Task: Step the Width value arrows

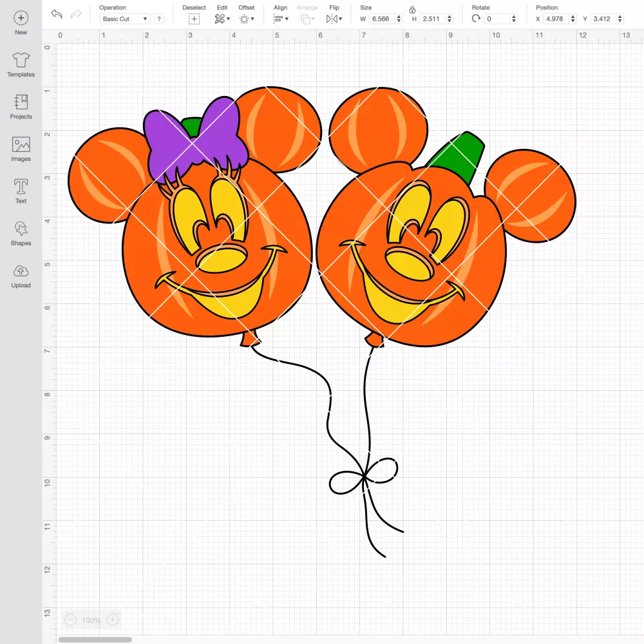Action: (399, 19)
